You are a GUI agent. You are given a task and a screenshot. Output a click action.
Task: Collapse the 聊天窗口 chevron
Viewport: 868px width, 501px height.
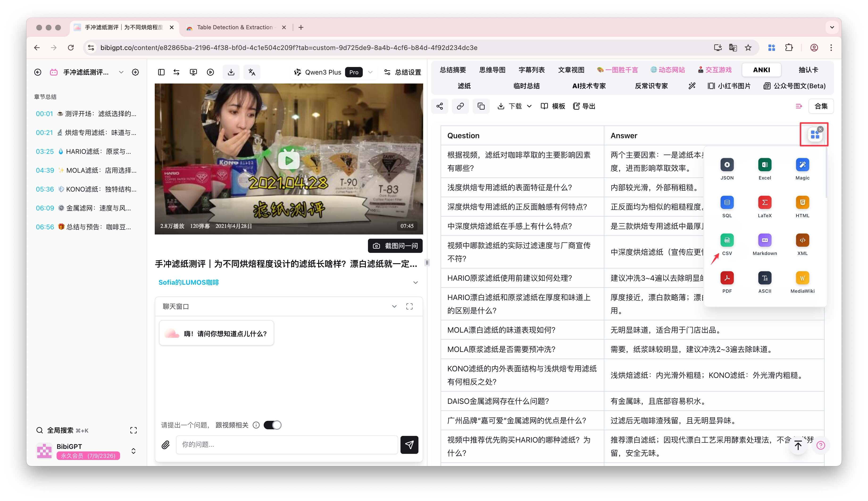[394, 307]
